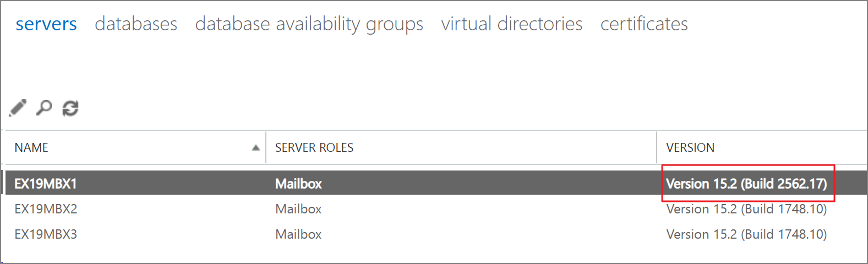Switch to the databases tab

[x=136, y=24]
